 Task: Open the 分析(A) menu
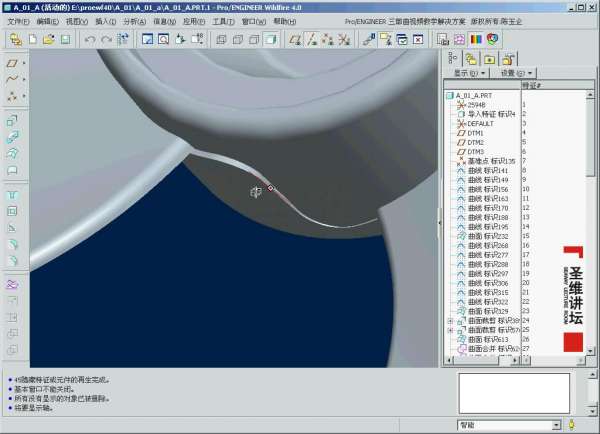click(x=135, y=21)
